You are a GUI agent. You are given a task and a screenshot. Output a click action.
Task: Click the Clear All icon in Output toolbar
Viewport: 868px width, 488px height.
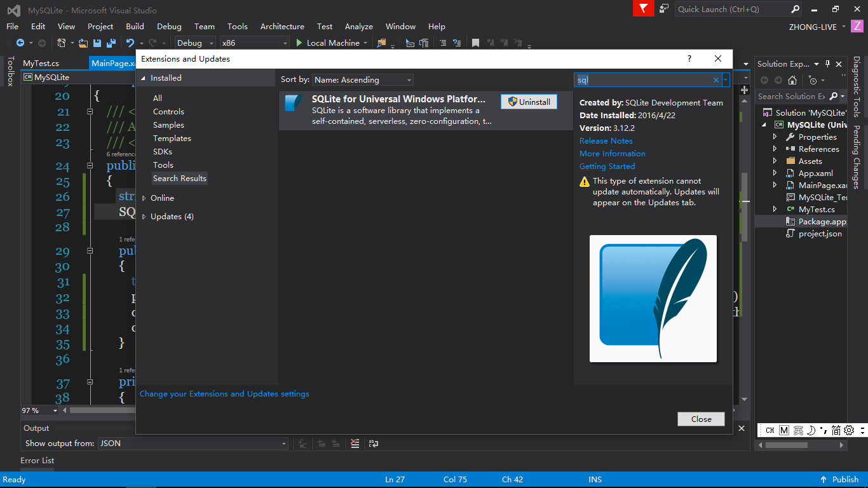[x=355, y=444]
